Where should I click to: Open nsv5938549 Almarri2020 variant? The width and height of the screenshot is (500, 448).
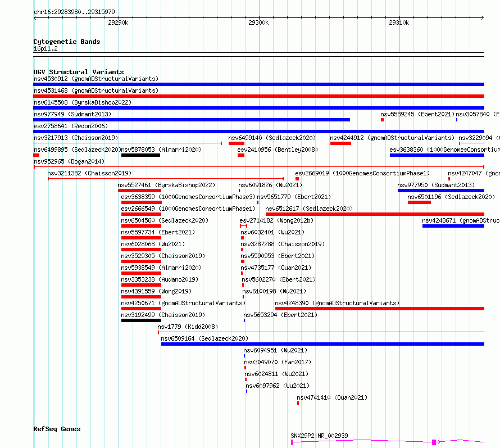pos(161,268)
